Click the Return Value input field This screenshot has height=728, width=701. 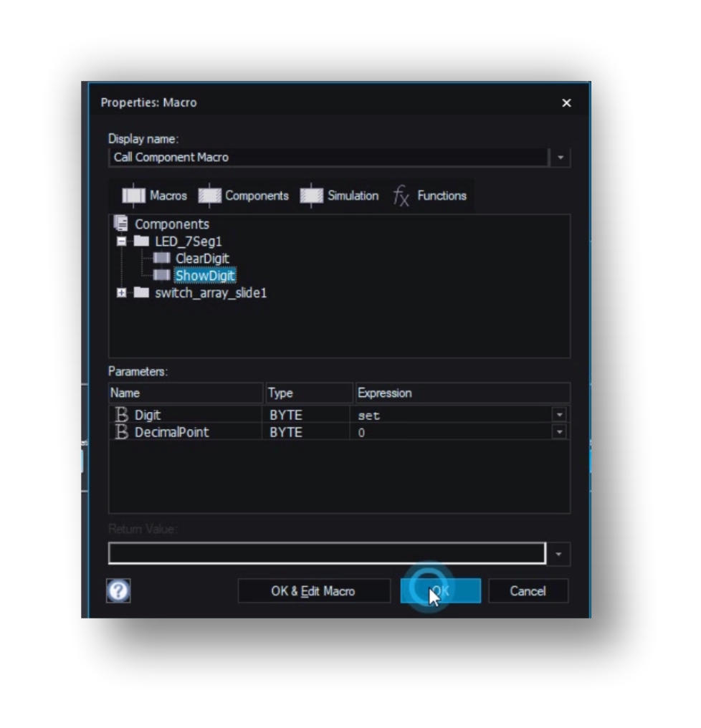pyautogui.click(x=327, y=553)
